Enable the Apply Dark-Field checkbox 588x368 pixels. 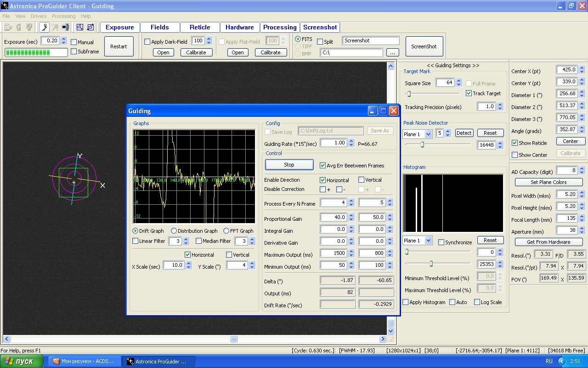click(x=147, y=42)
